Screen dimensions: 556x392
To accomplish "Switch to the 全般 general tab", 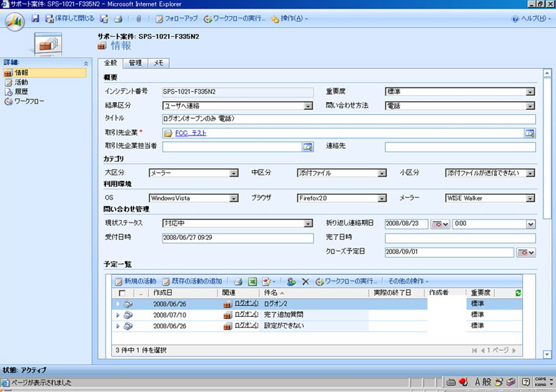I will [111, 63].
